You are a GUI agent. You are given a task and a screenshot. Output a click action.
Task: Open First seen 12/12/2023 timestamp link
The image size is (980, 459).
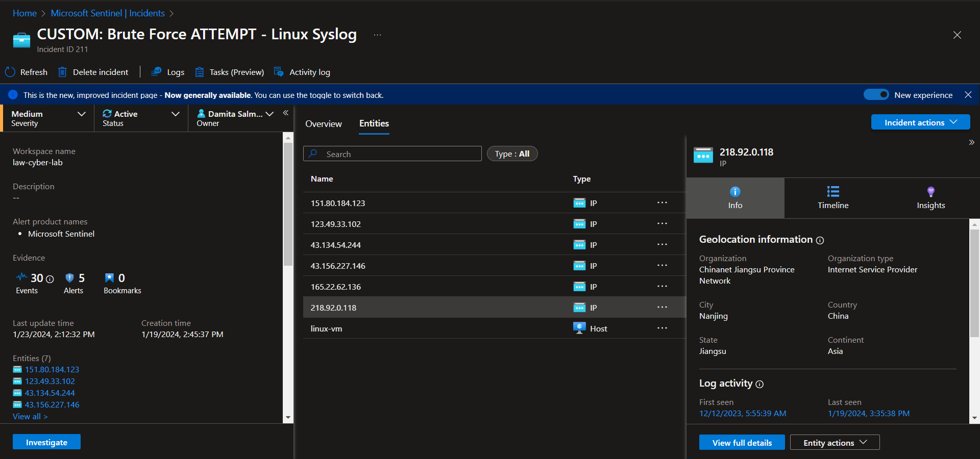[x=743, y=414]
